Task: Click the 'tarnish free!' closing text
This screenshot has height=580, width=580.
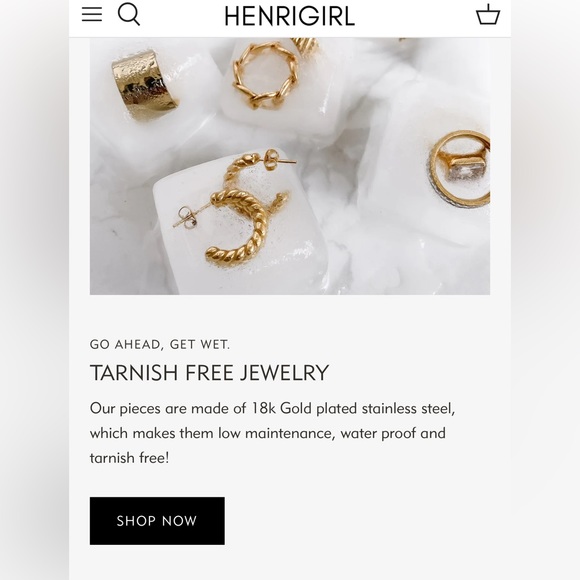Action: click(x=129, y=458)
